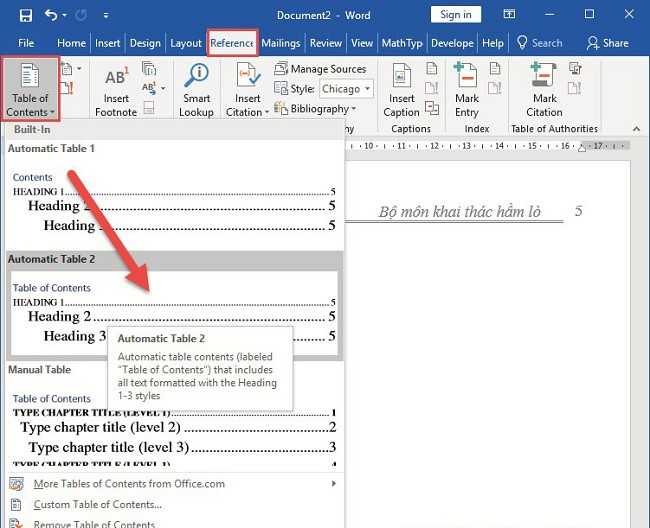The width and height of the screenshot is (650, 528).
Task: Click Mark Entry button
Action: [467, 90]
